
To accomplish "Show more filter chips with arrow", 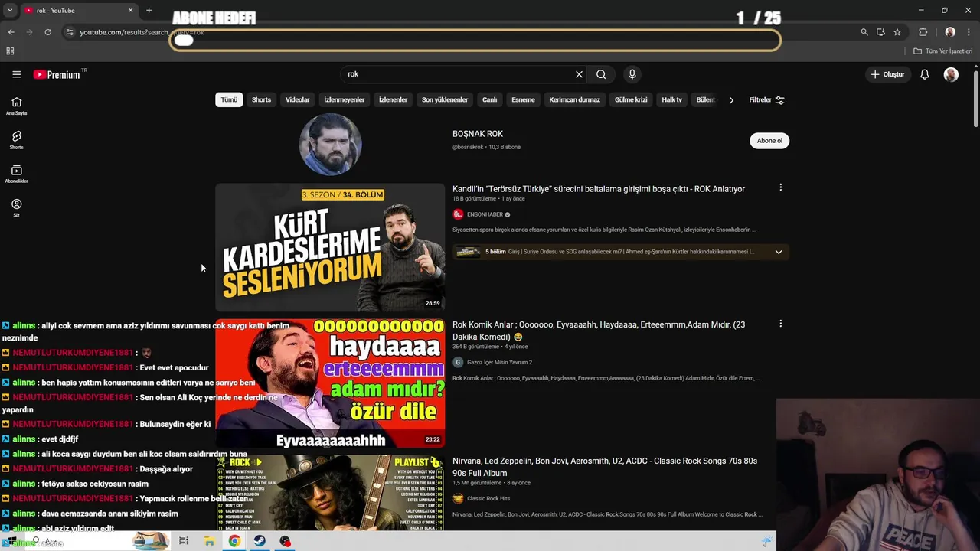I will 731,99.
